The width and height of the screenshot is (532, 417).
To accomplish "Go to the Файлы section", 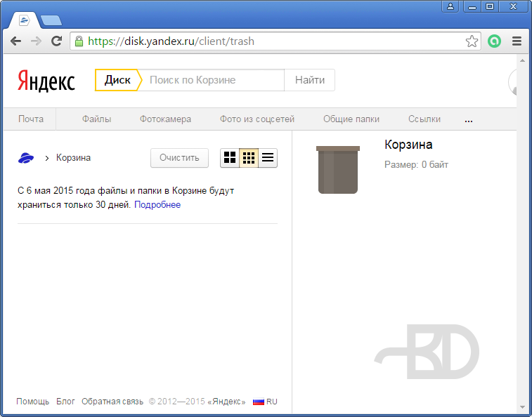I will [x=97, y=119].
